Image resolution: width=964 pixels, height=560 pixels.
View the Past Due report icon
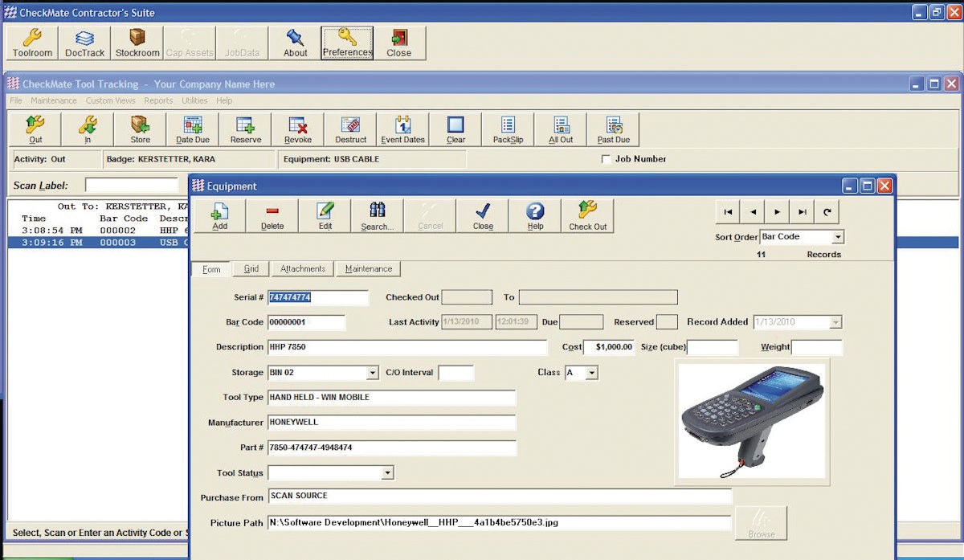coord(614,129)
